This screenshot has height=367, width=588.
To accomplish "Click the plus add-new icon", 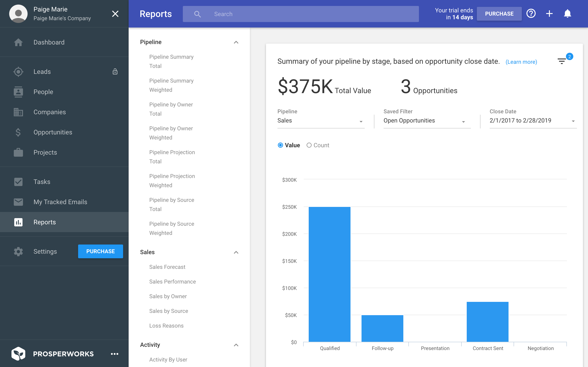I will [x=549, y=14].
